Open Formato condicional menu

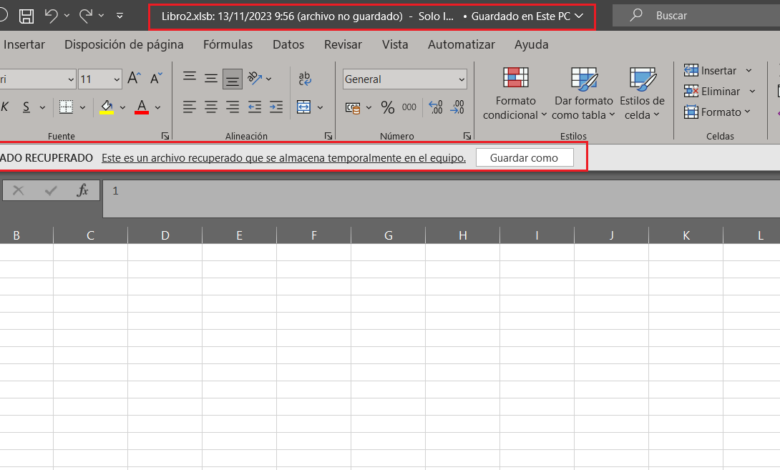[x=515, y=94]
